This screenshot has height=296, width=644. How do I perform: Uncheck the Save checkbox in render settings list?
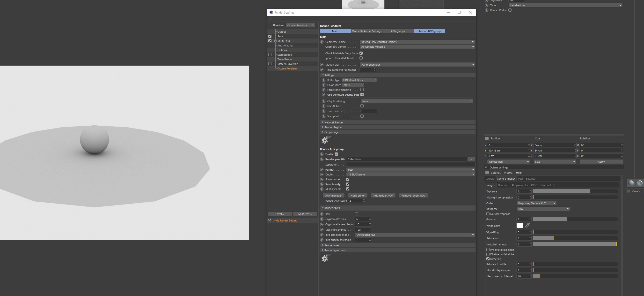(x=270, y=36)
